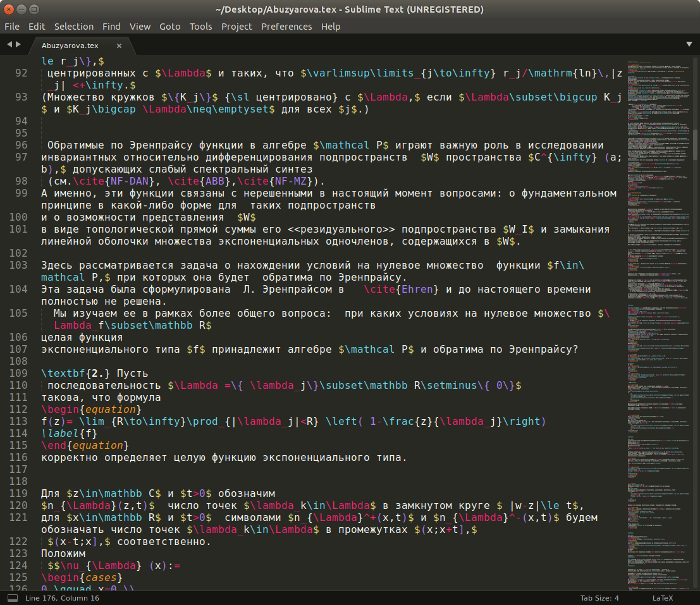Open the Tools menu
The width and height of the screenshot is (700, 605).
[201, 27]
